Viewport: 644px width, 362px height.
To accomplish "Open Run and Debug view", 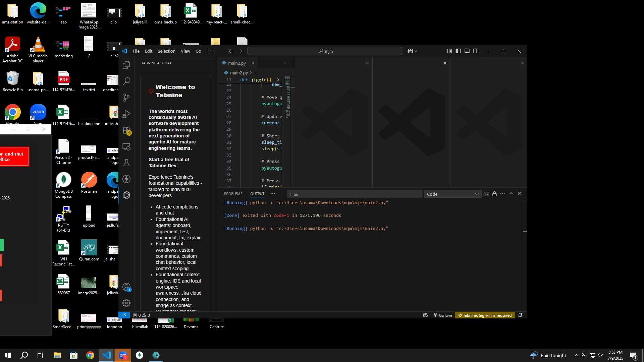I will [126, 114].
